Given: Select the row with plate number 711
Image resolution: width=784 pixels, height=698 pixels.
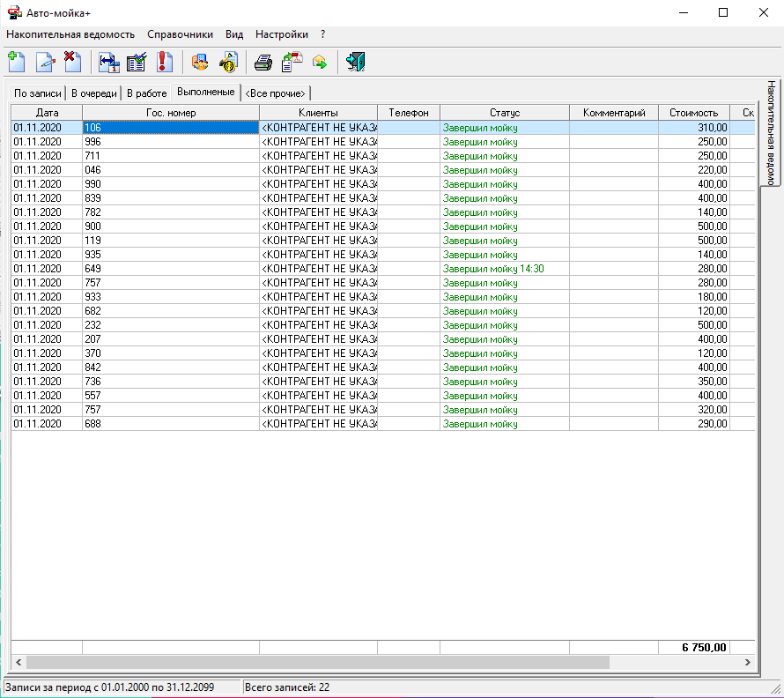Looking at the screenshot, I should tap(383, 156).
